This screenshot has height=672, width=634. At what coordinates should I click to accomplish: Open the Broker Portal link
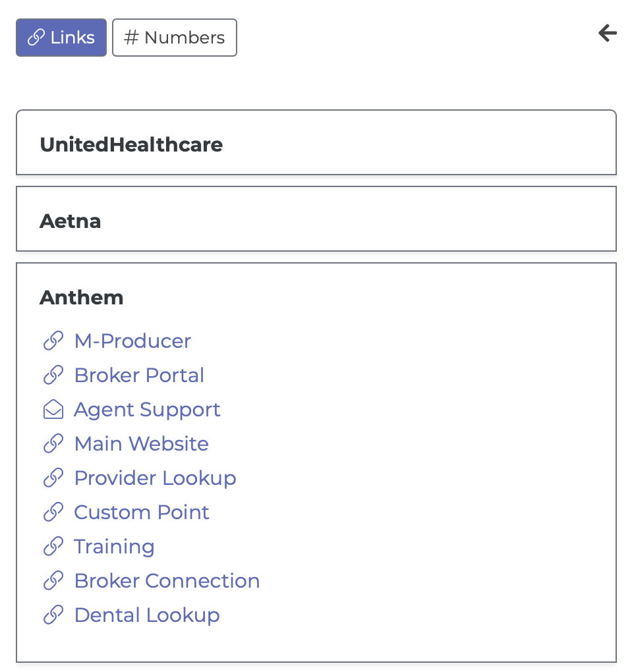tap(139, 376)
